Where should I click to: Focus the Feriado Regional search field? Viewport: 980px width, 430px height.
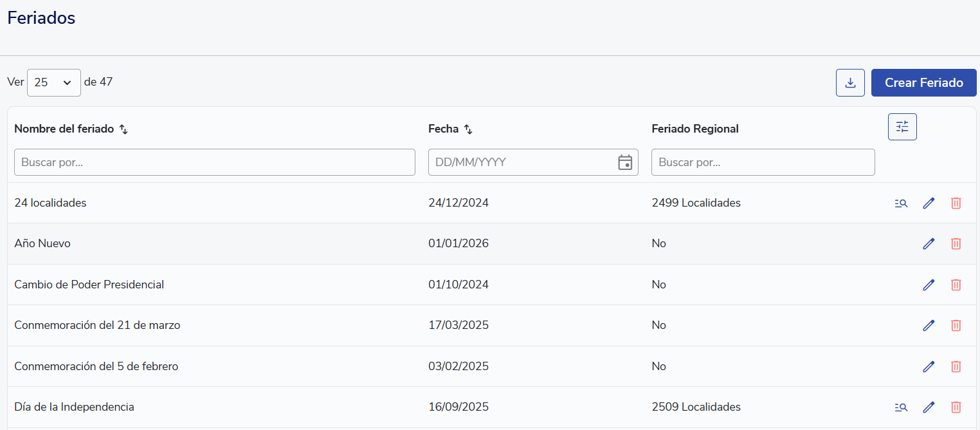(x=763, y=162)
